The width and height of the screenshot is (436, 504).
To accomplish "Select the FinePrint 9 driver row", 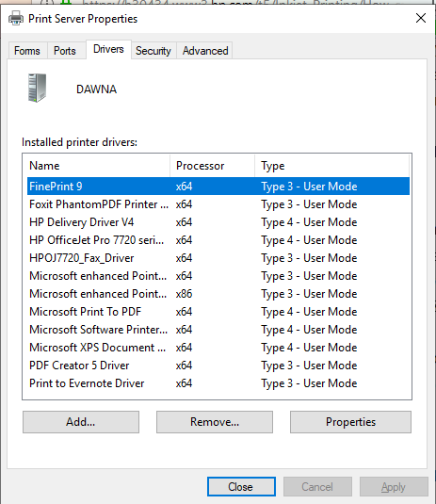I will 218,187.
